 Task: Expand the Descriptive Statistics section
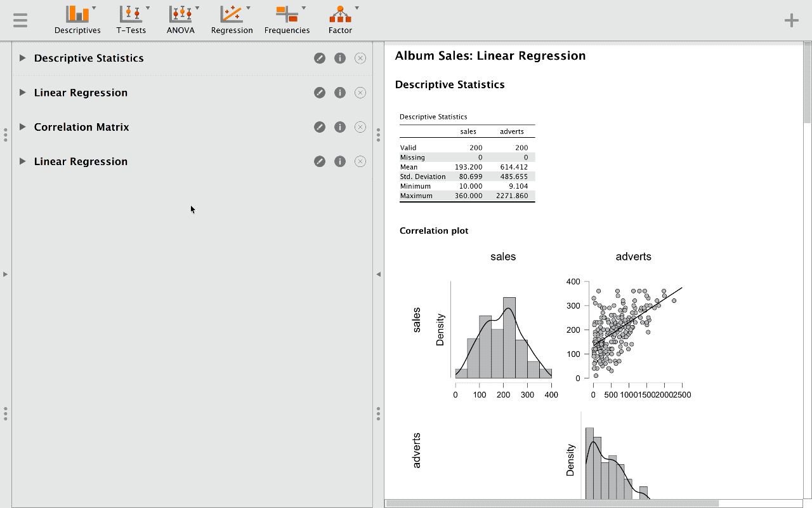(23, 58)
